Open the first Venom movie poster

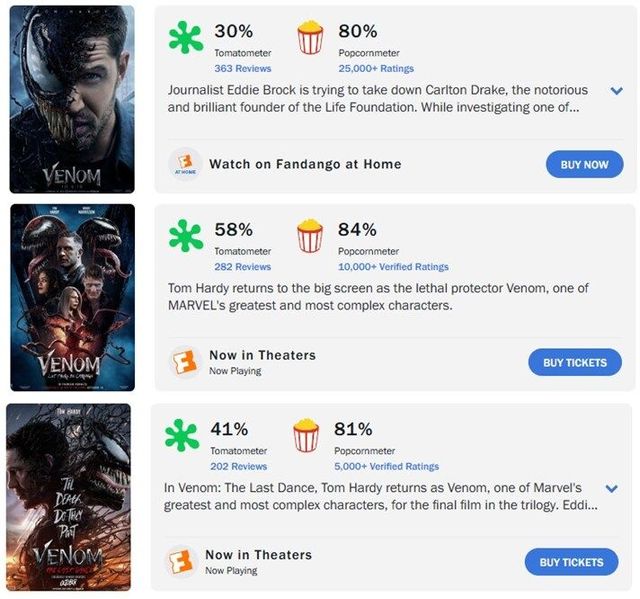click(72, 99)
